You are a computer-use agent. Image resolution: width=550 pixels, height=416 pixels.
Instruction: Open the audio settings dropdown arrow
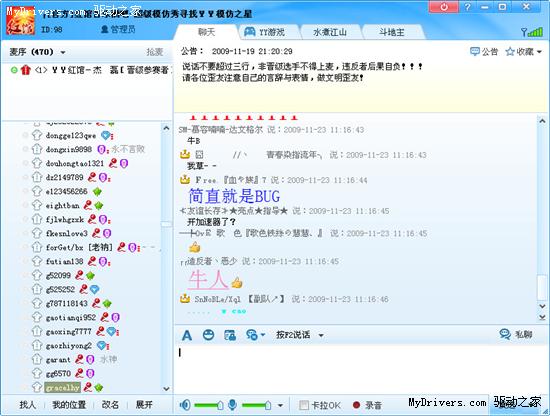[280, 405]
